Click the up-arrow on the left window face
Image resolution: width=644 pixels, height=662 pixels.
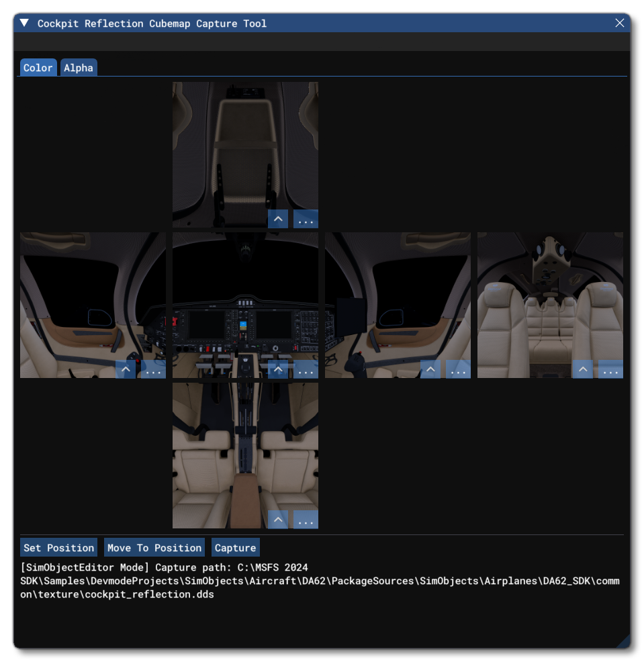tap(126, 369)
